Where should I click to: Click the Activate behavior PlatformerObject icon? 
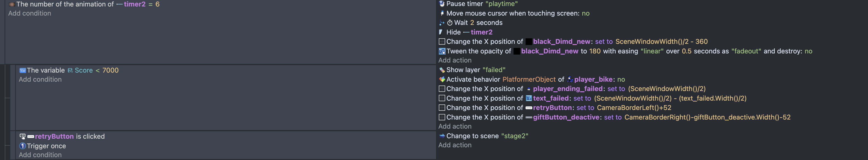click(442, 79)
